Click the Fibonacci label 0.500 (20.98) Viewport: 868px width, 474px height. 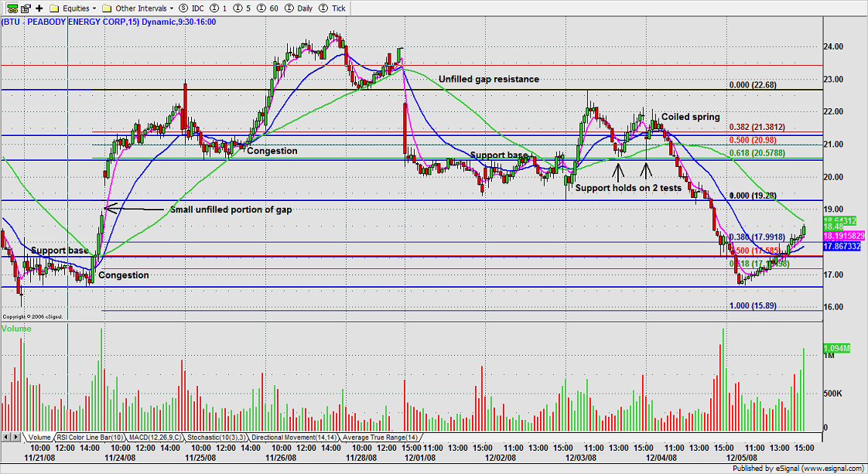pos(752,141)
